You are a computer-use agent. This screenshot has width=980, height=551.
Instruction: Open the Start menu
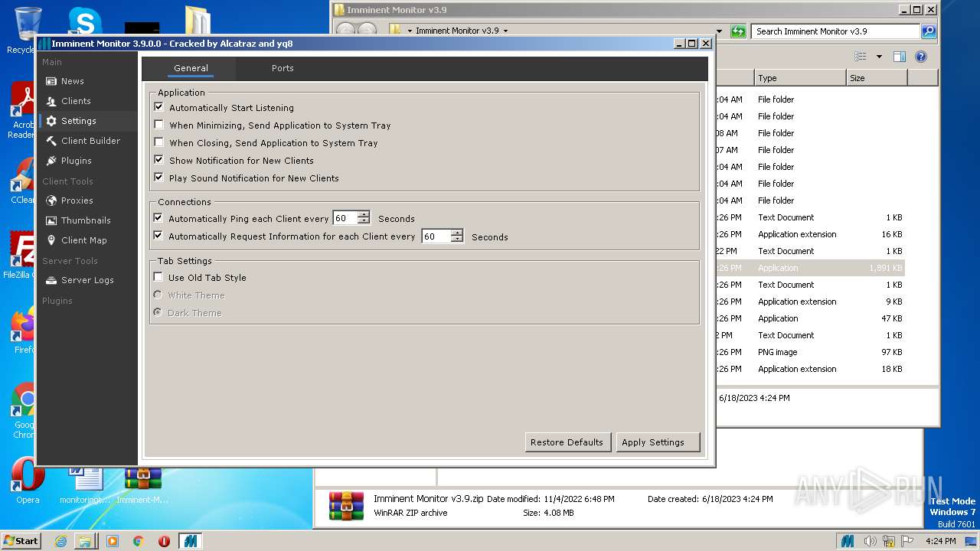coord(21,541)
